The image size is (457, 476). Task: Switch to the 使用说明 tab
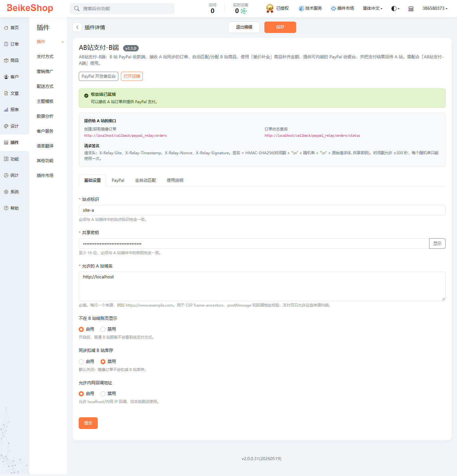[x=175, y=181]
